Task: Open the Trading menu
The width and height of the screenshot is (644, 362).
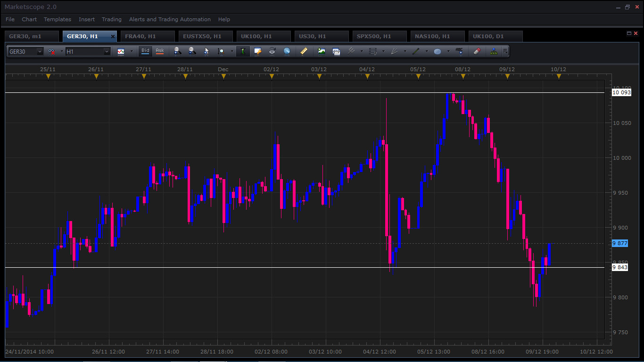Action: [x=112, y=19]
